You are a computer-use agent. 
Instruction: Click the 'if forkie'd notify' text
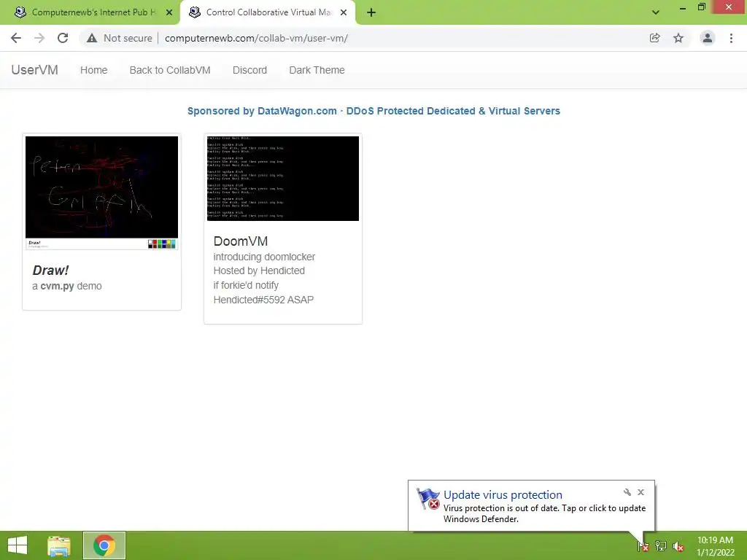tap(246, 286)
